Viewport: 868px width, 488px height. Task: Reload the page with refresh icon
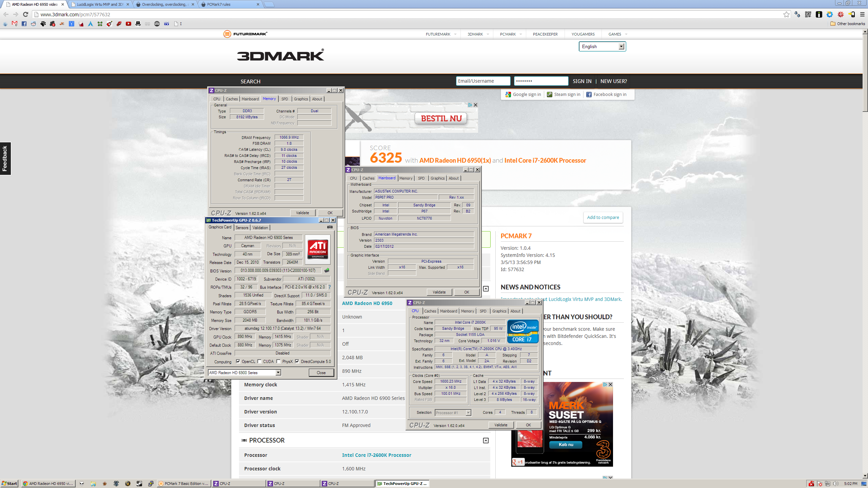coord(25,14)
